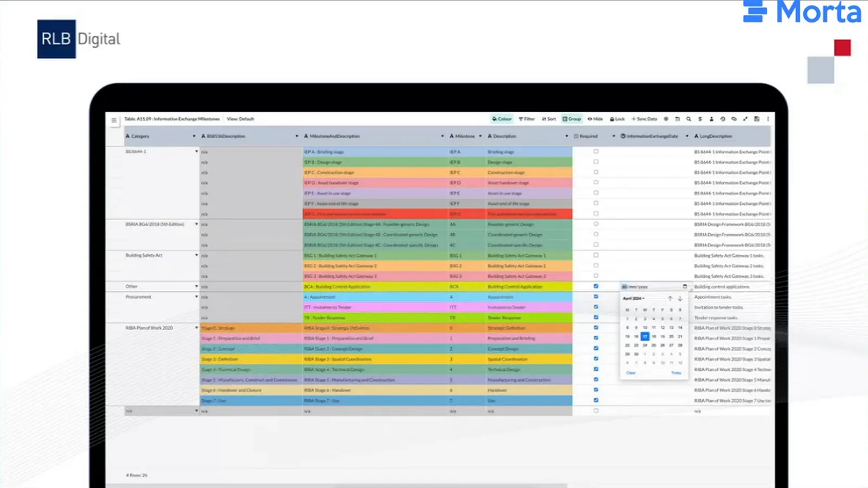
Task: Click the comments bubble icon in toolbar
Action: [x=734, y=119]
